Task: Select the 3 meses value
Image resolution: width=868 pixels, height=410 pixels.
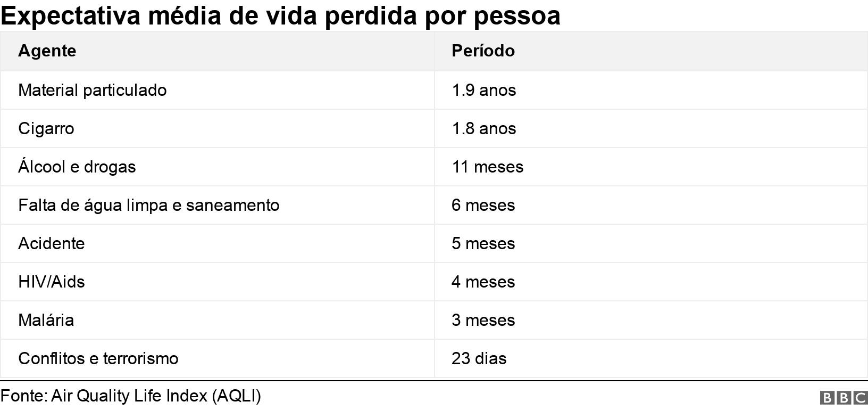Action: pos(483,320)
